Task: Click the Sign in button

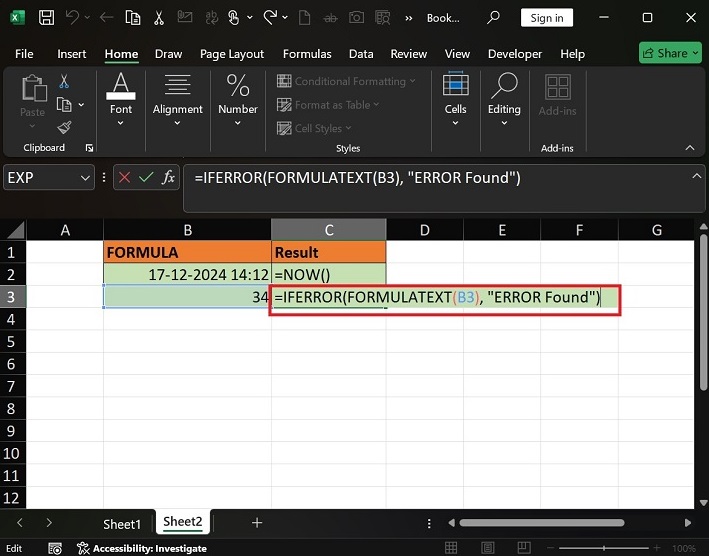Action: 547,18
